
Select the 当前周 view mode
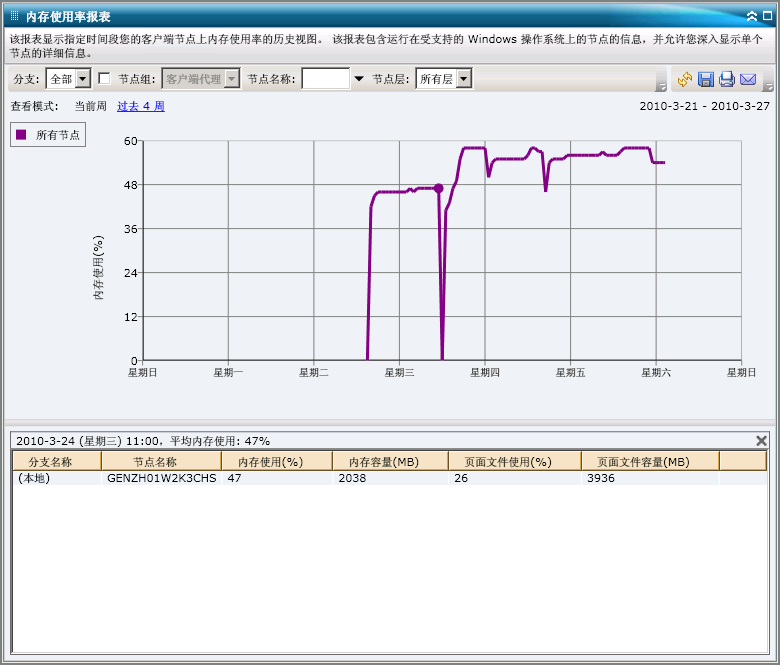(90, 106)
